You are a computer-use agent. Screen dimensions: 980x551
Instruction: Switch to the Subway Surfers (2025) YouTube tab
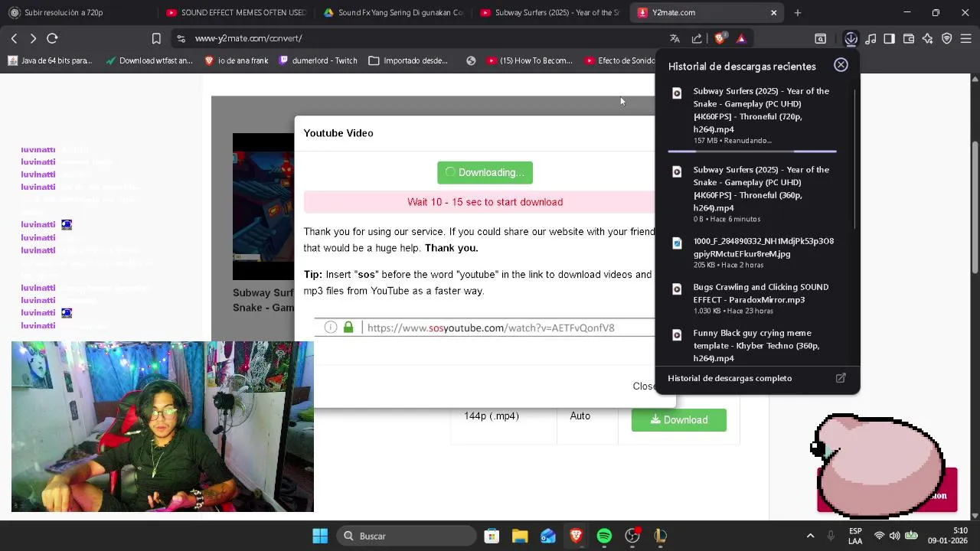tap(550, 12)
